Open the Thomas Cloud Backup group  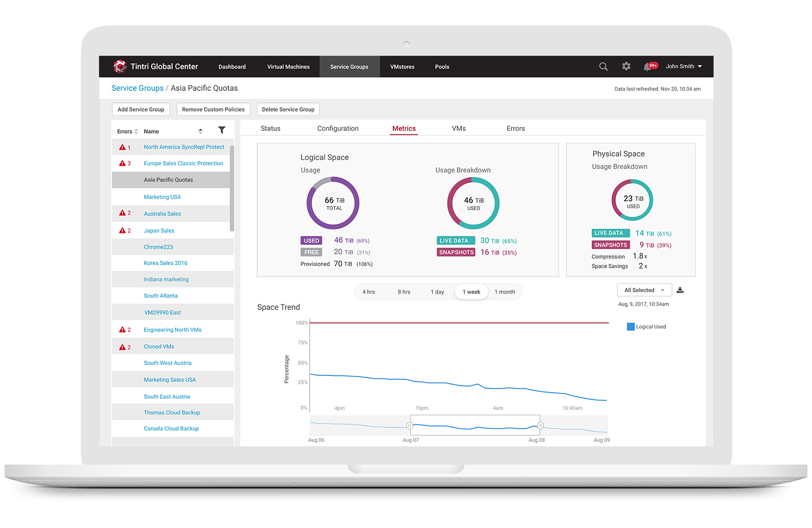[x=172, y=412]
